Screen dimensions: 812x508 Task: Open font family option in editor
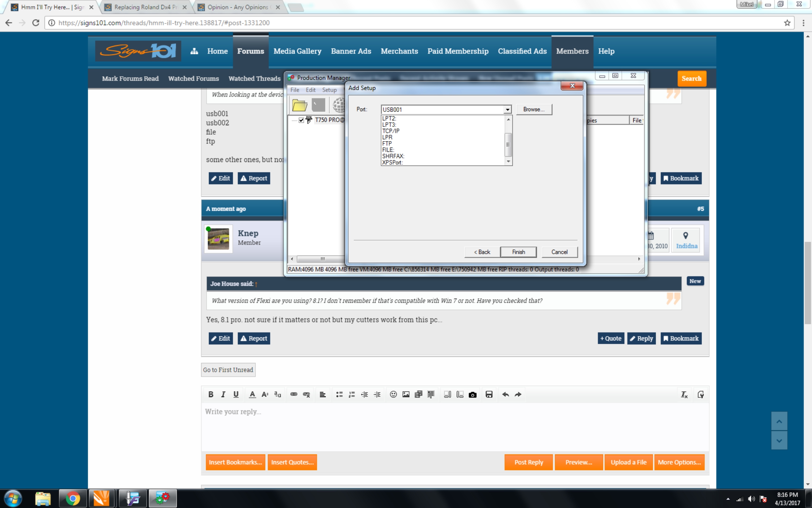click(x=277, y=394)
